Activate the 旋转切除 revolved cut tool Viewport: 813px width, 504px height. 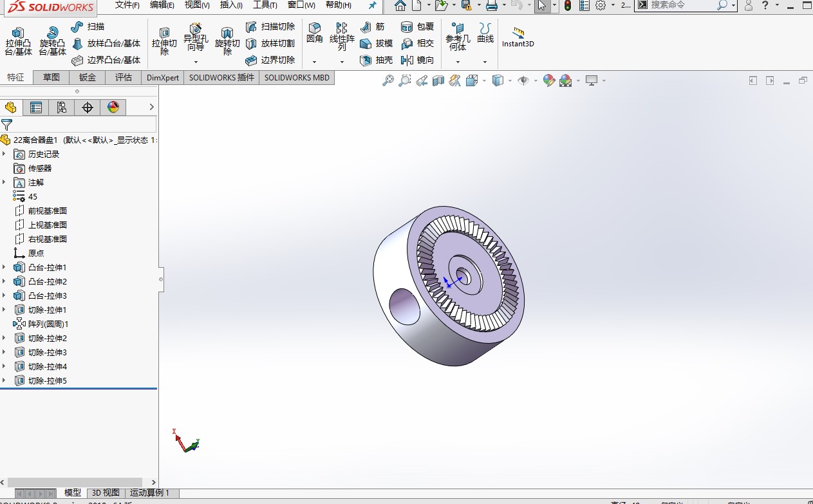click(227, 41)
